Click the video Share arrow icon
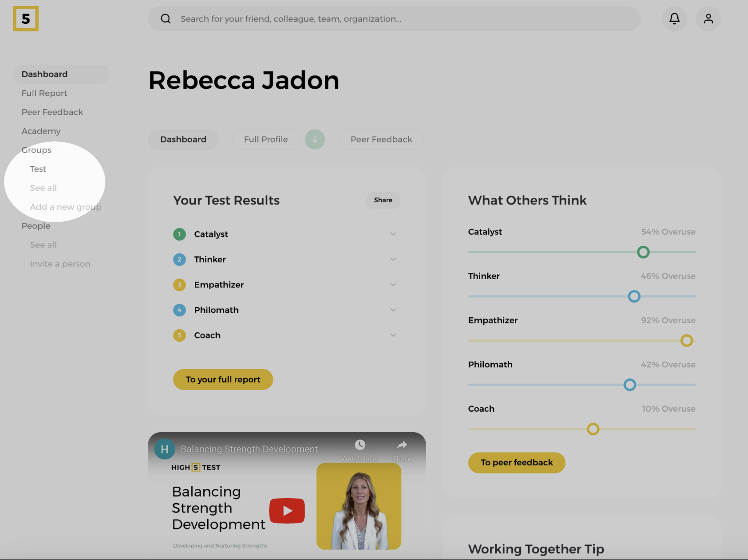The height and width of the screenshot is (560, 748). (x=402, y=445)
